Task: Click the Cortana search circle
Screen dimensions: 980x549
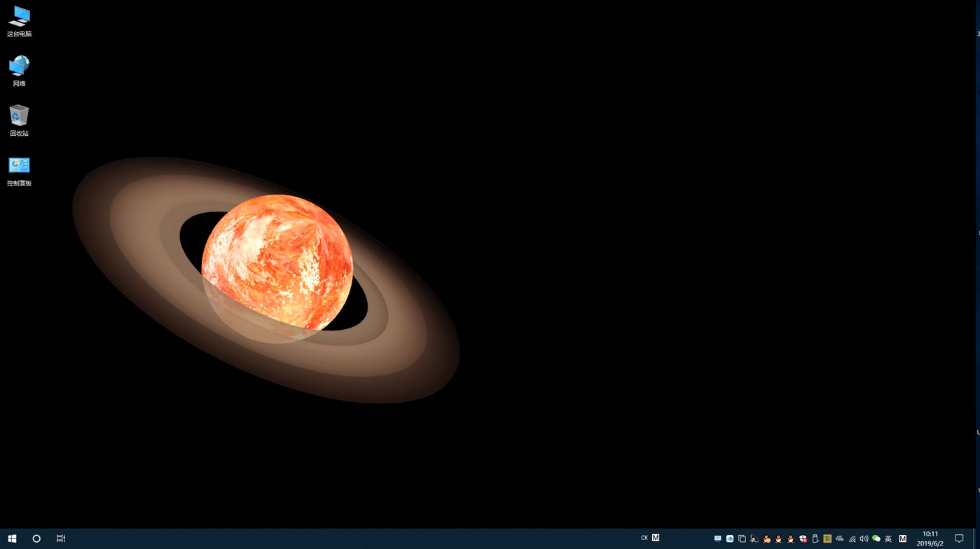Action: [36, 538]
